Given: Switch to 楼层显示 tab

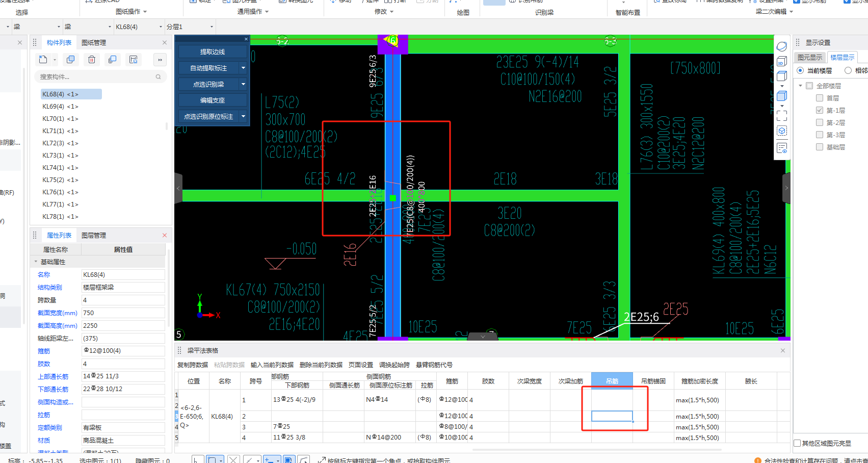Looking at the screenshot, I should 842,57.
